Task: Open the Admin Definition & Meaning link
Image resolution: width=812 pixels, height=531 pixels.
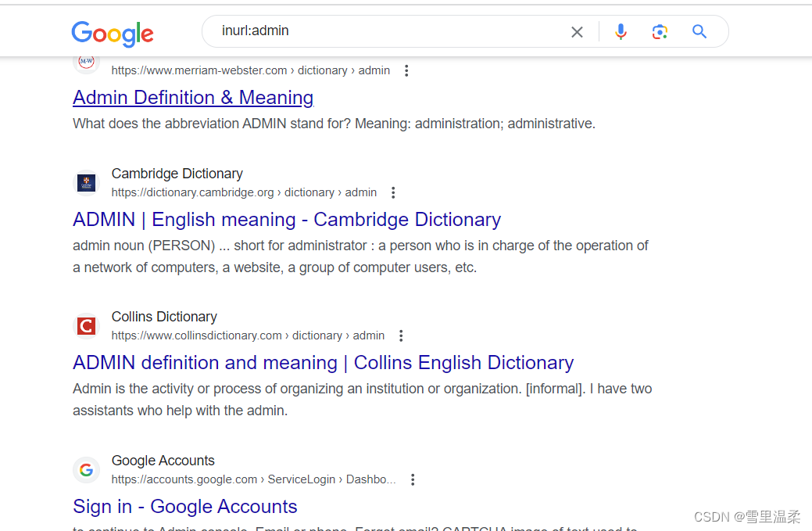Action: point(192,97)
